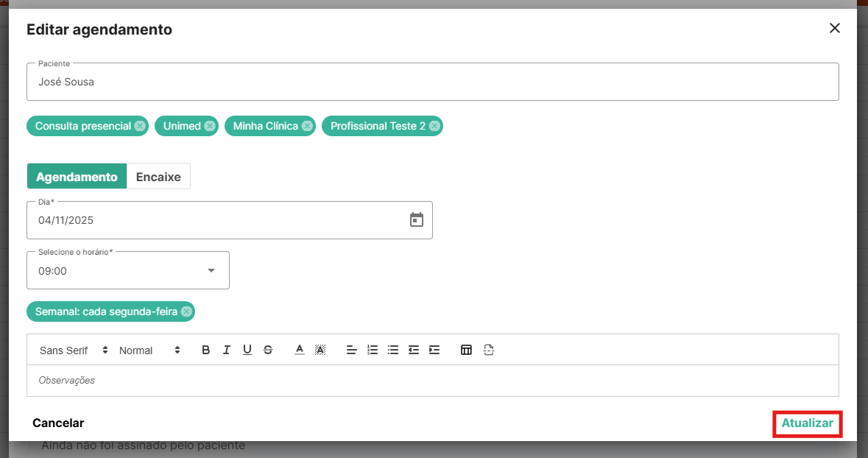The height and width of the screenshot is (458, 868).
Task: Click the Atualizar button
Action: (x=807, y=423)
